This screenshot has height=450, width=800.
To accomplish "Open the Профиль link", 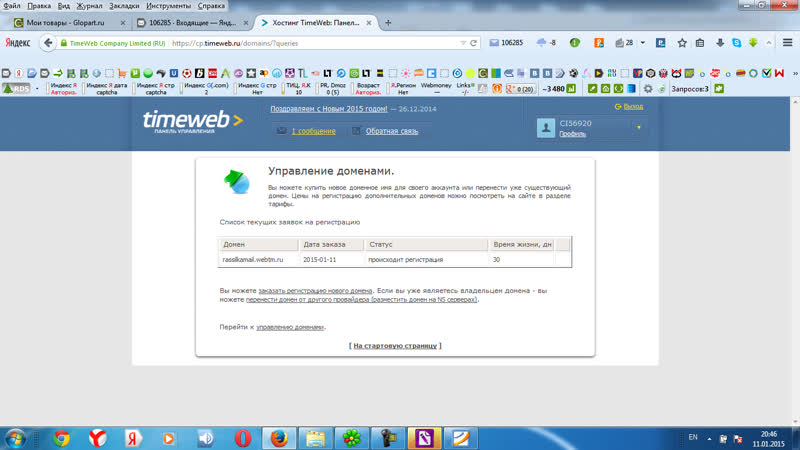I will coord(572,134).
